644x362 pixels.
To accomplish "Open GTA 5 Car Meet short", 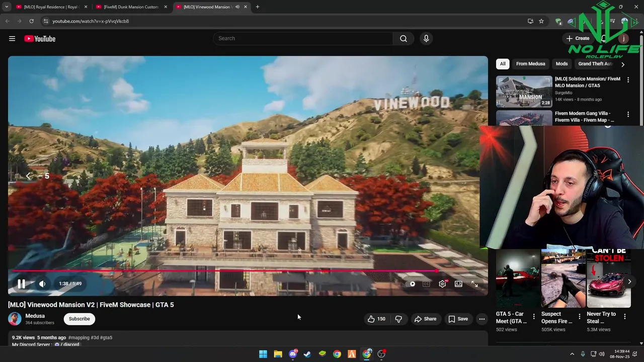I will tap(518, 278).
